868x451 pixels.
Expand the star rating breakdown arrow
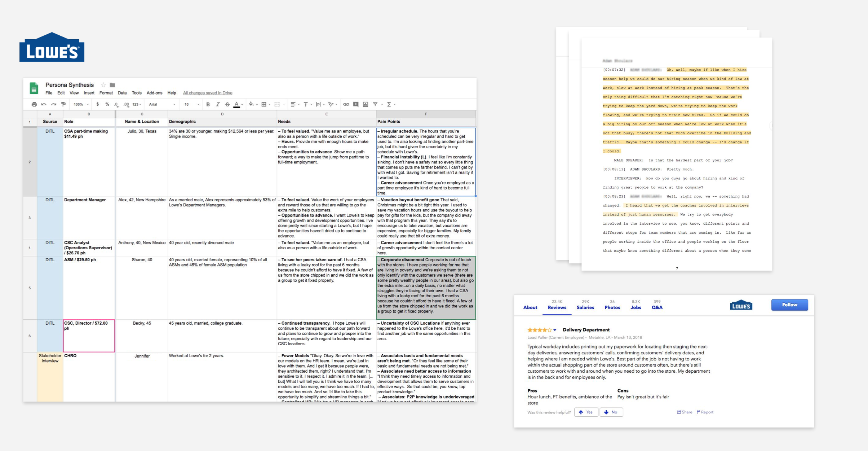[x=555, y=330]
